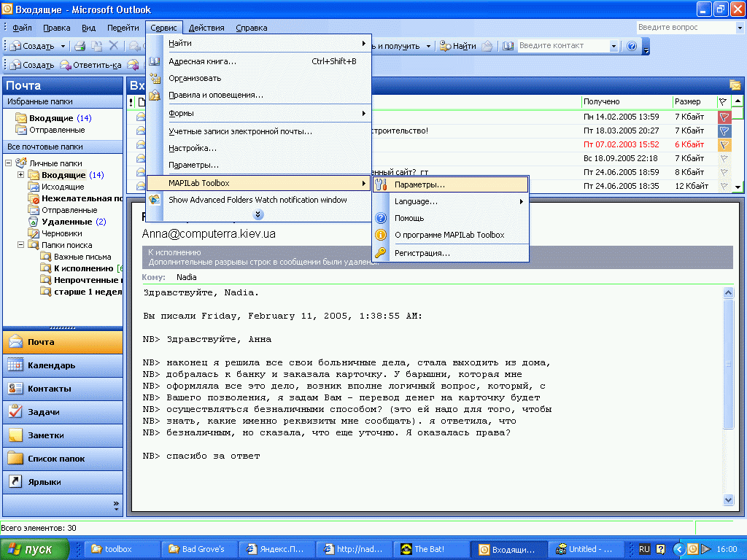Viewport: 747px width, 560px height.
Task: Select Нежелательная почта folder
Action: (x=75, y=198)
